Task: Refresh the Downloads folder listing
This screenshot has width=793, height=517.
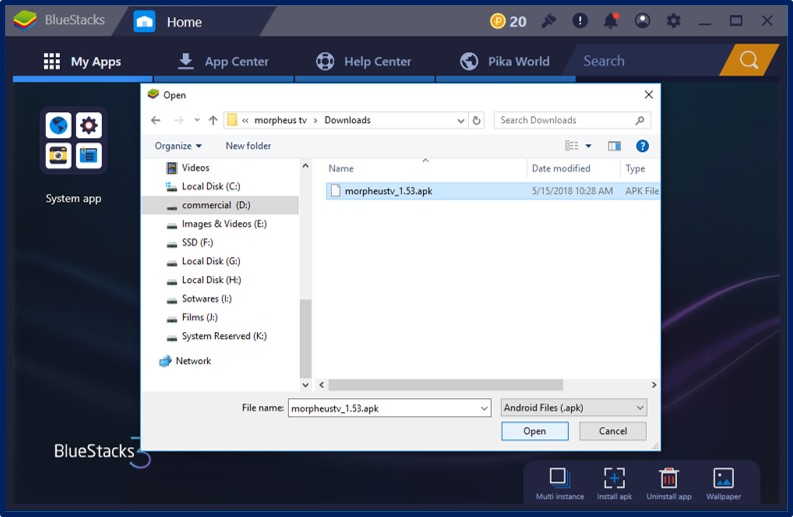Action: (x=476, y=120)
